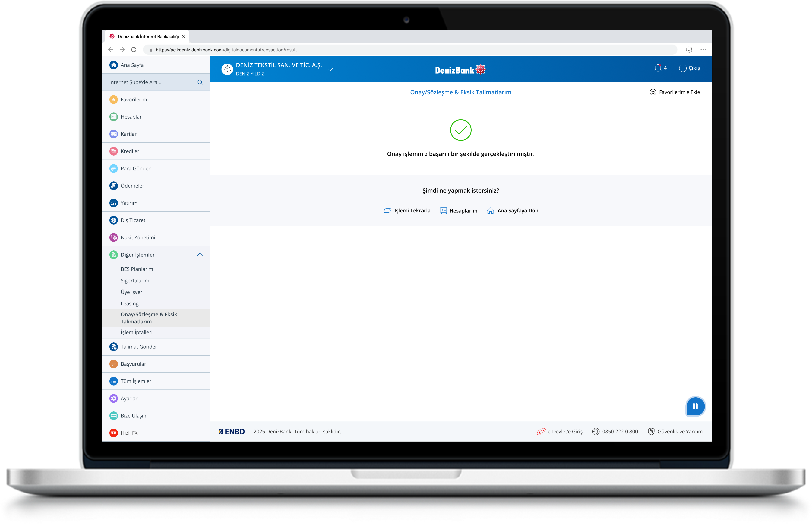The height and width of the screenshot is (526, 812).
Task: Open Ayarlar settings gear icon
Action: pos(114,398)
